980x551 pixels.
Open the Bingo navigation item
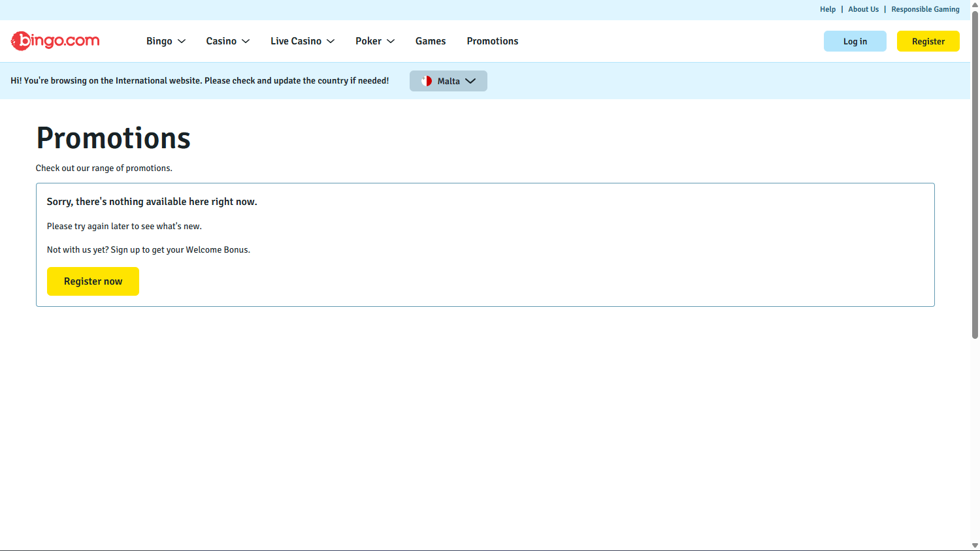pyautogui.click(x=159, y=41)
